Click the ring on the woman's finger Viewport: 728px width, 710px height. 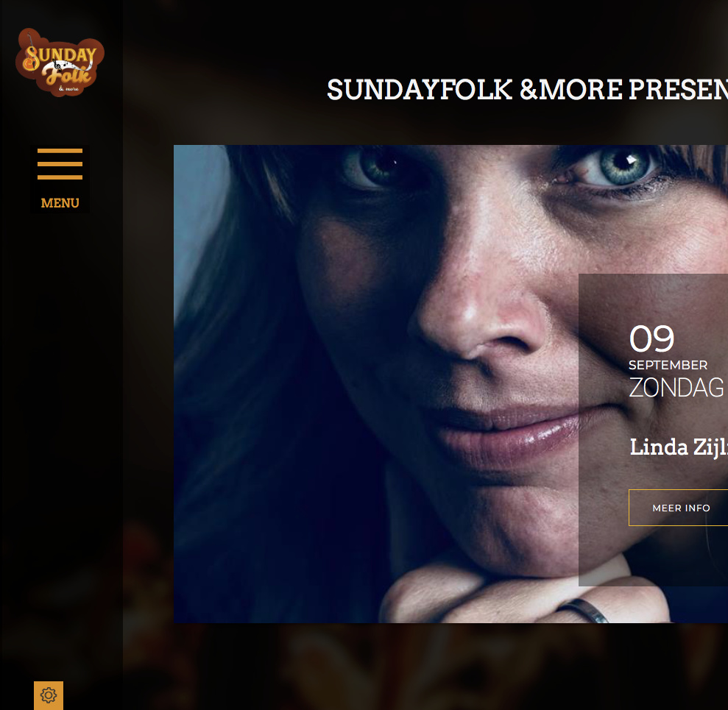(584, 610)
